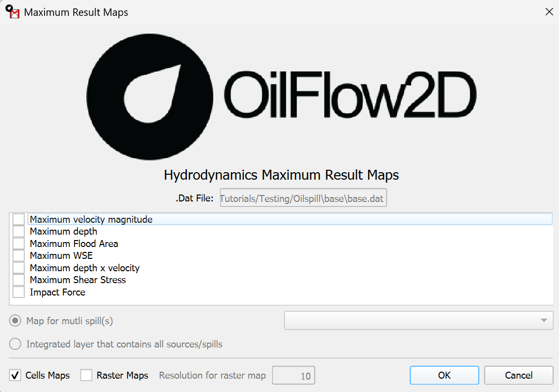Screen dimensions: 559x392
Task: Tick the Maximum Flood Area checkbox
Action: tap(18, 244)
